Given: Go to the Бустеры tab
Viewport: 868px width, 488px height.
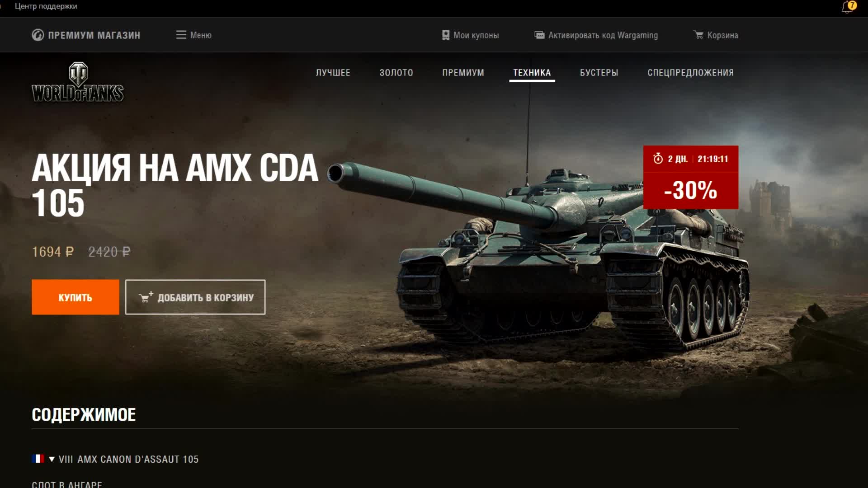Looking at the screenshot, I should pyautogui.click(x=599, y=72).
